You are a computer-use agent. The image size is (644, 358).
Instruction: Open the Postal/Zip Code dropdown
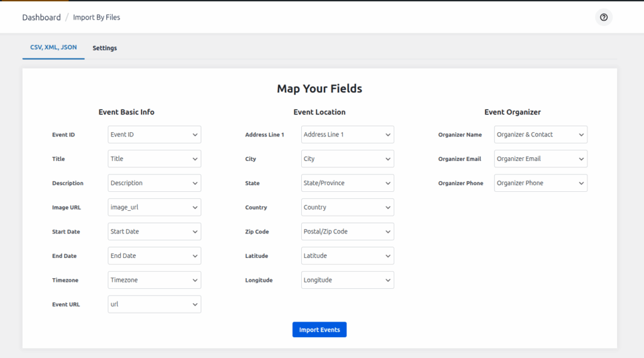tap(348, 232)
